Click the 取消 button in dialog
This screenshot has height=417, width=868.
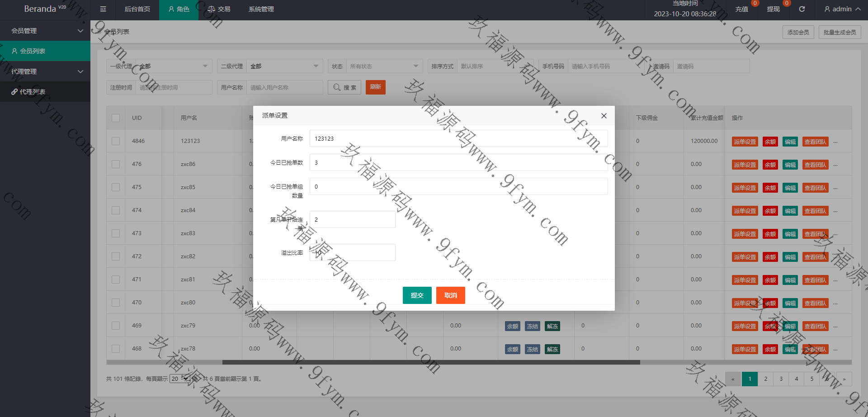[x=450, y=295]
